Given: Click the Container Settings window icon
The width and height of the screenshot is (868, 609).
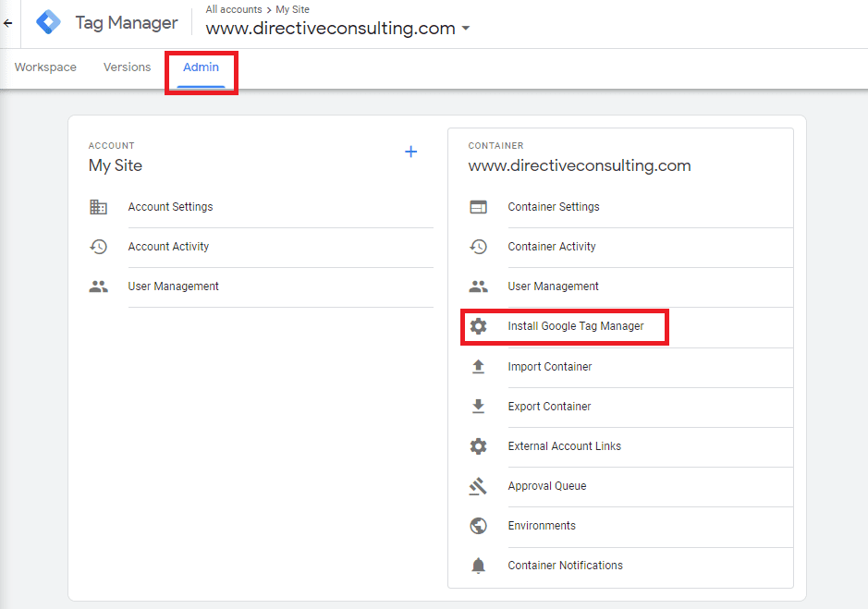Looking at the screenshot, I should 478,207.
